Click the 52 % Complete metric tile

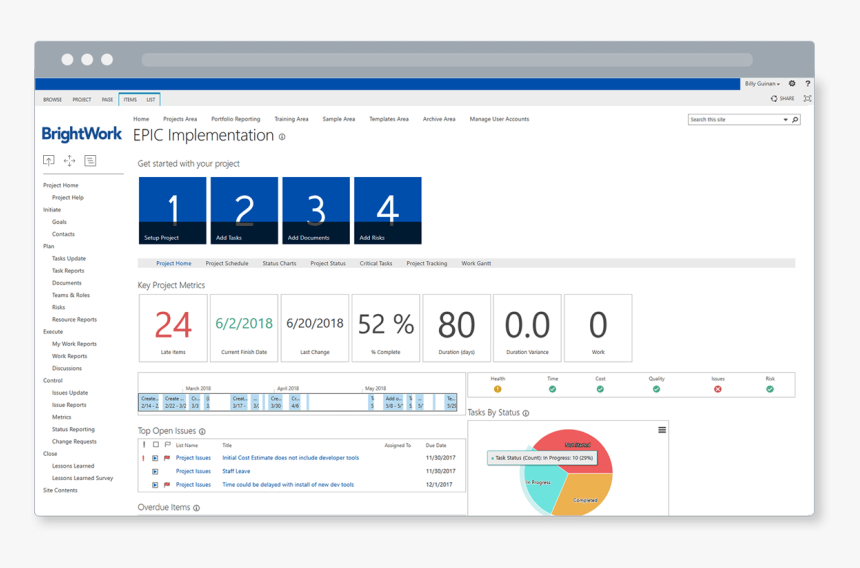[x=386, y=328]
